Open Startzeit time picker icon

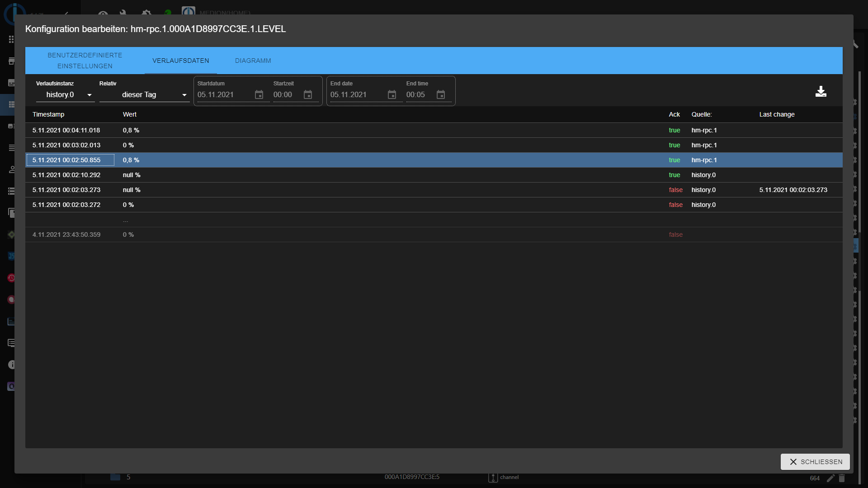[308, 95]
